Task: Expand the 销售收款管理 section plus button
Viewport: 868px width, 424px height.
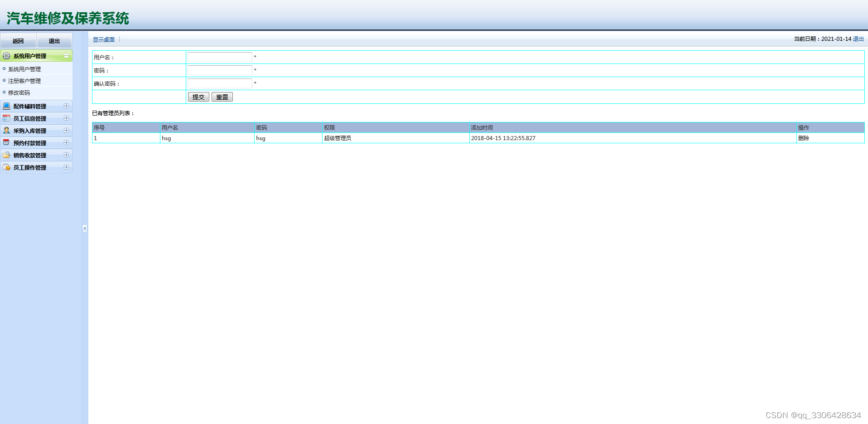Action: click(x=66, y=155)
